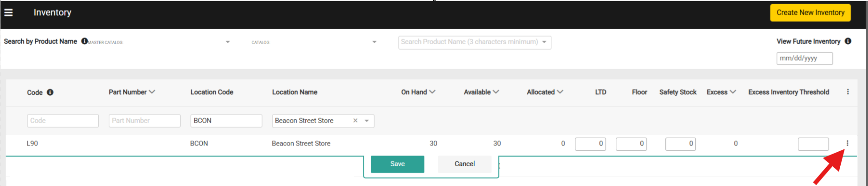Sort by Allocated column chevron

click(560, 92)
